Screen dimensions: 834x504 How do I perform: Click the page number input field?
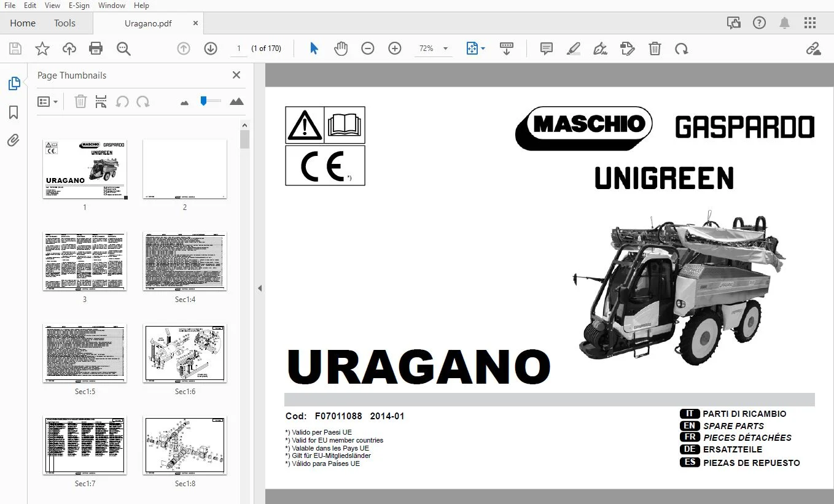pos(238,48)
